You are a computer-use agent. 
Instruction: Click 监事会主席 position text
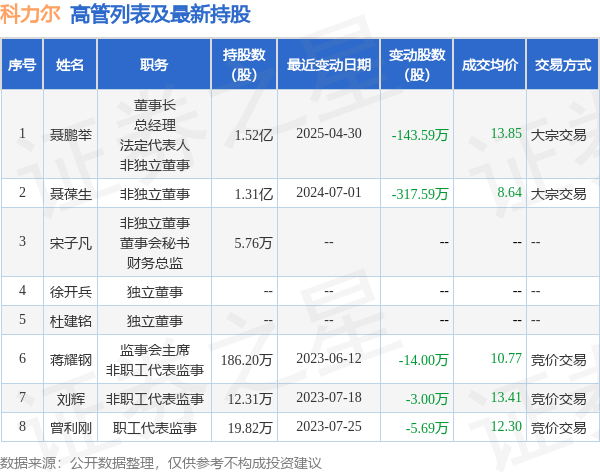point(155,350)
